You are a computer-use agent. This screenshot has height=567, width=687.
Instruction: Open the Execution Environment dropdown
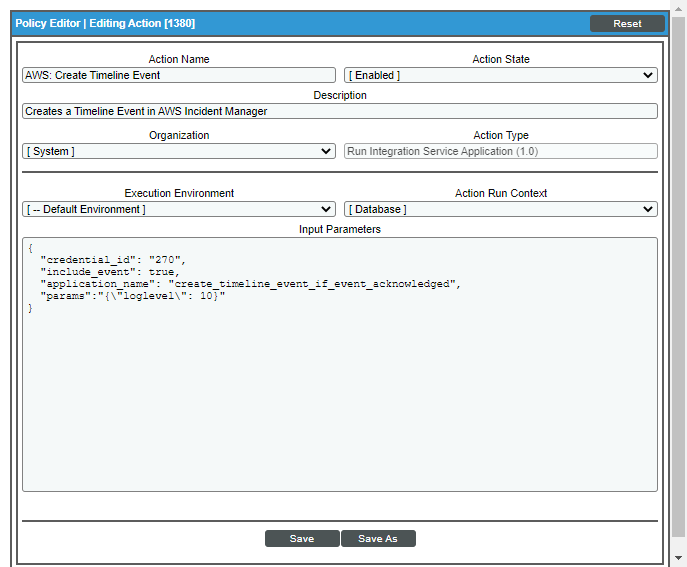point(179,209)
